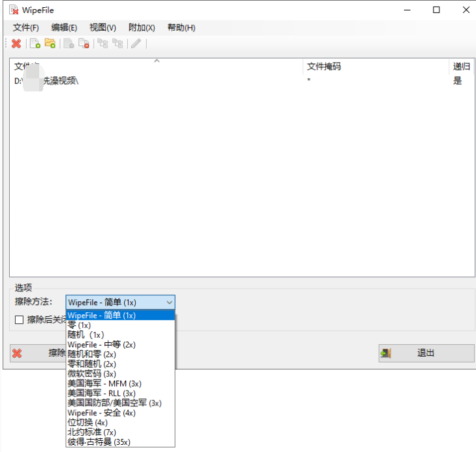This screenshot has width=476, height=452.
Task: Choose the 零 (1x) method
Action: pos(120,325)
